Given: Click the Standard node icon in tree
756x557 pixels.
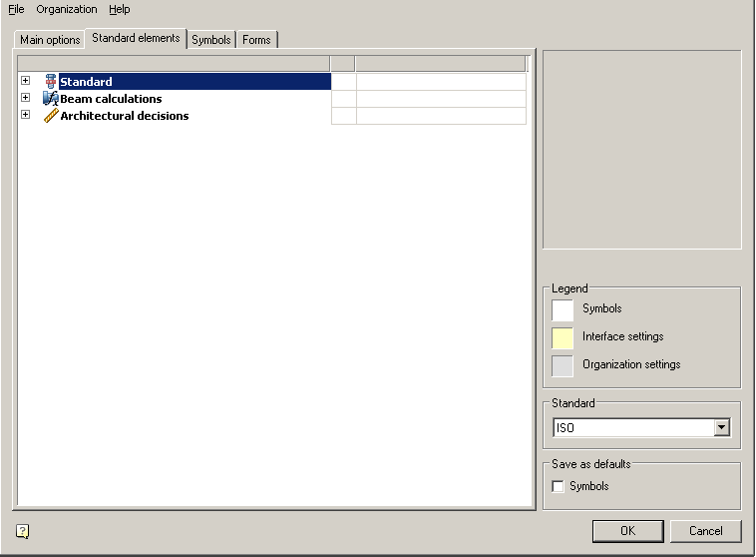Looking at the screenshot, I should pos(51,82).
